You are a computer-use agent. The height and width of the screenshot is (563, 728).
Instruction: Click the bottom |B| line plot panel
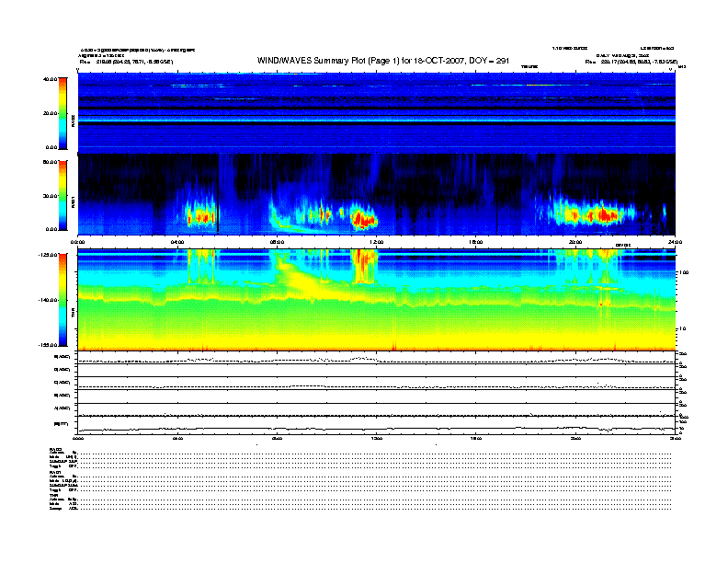coord(377,425)
